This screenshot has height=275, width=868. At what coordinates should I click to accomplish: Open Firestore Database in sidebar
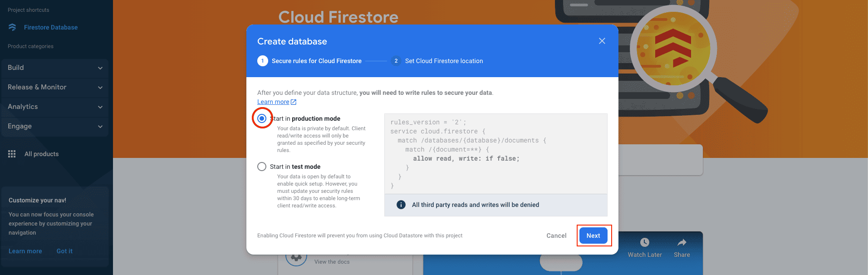(51, 27)
